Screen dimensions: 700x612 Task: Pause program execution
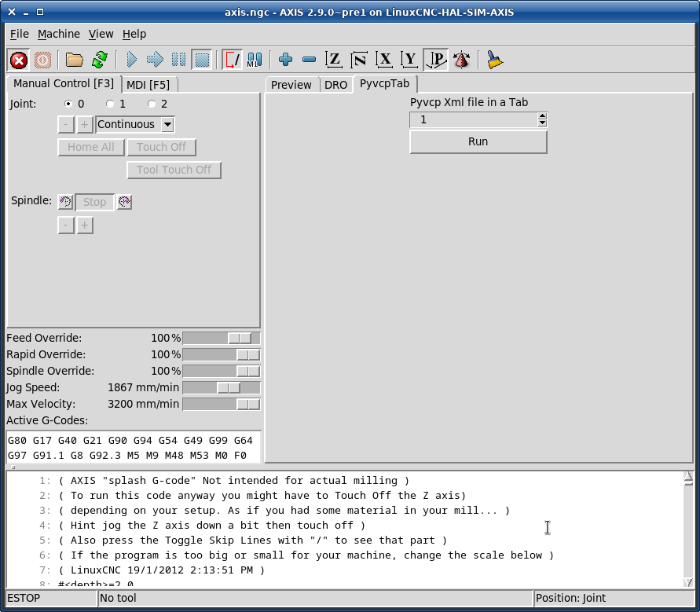[178, 60]
